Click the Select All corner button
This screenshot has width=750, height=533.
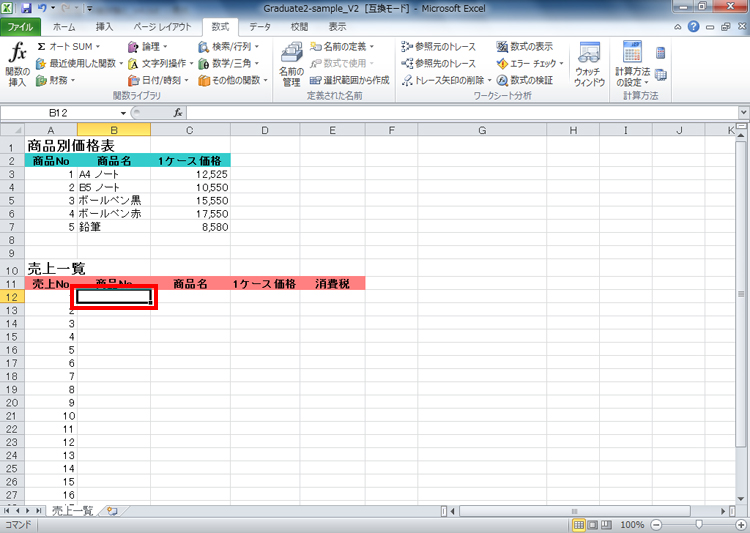pyautogui.click(x=12, y=130)
